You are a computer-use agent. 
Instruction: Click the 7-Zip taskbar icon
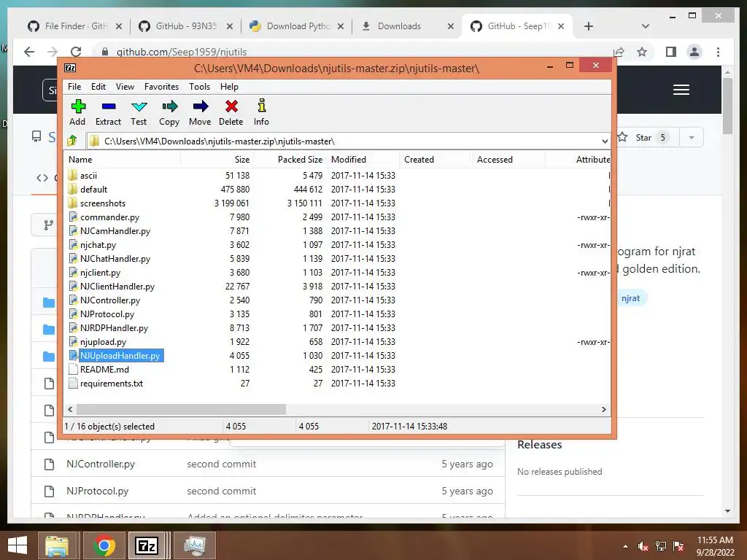pyautogui.click(x=147, y=545)
